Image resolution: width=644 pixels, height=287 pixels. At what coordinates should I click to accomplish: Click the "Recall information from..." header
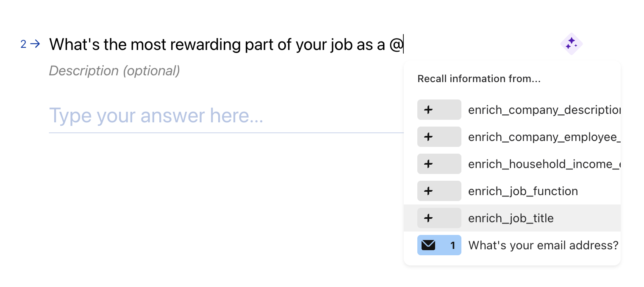(x=479, y=79)
